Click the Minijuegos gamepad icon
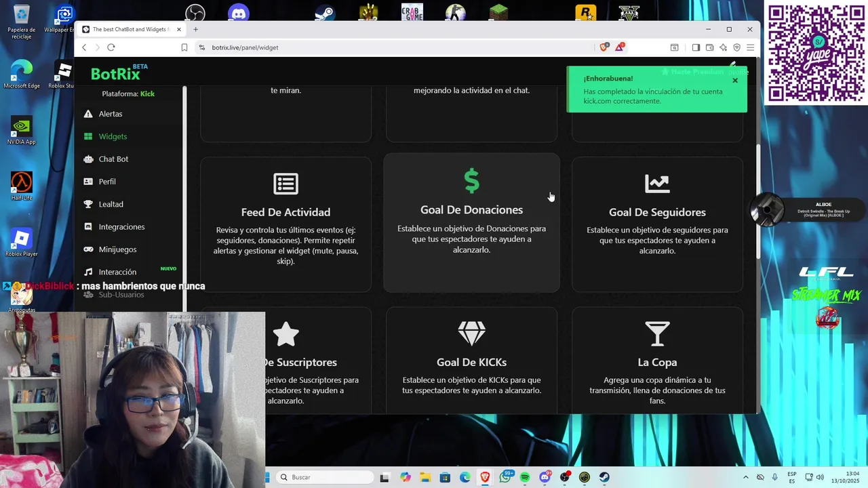Viewport: 868px width, 488px height. pos(88,249)
